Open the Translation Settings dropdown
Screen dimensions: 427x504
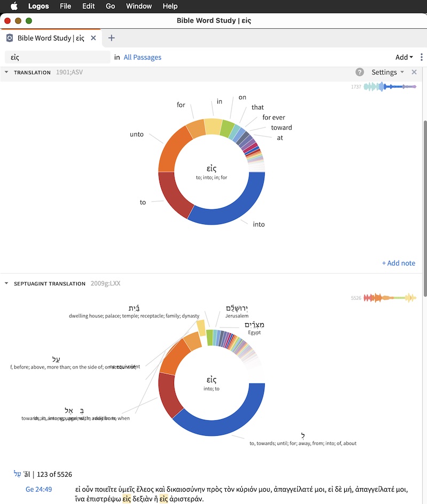point(388,72)
